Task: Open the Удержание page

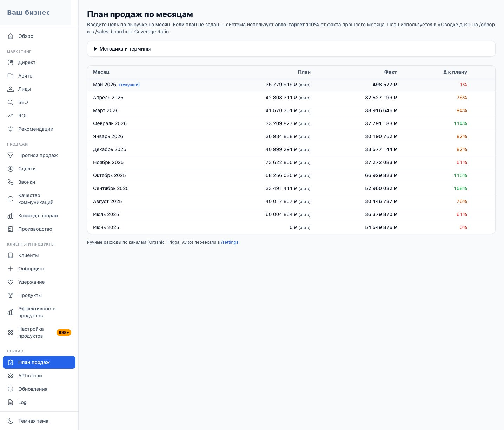Action: point(39,282)
